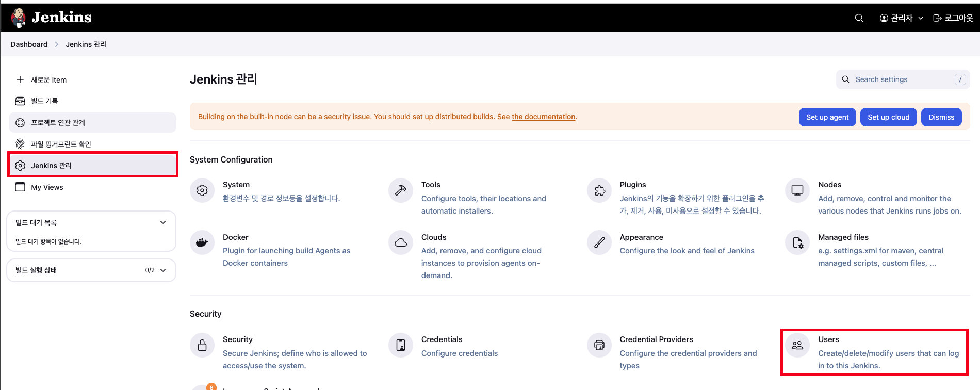Viewport: 980px width, 390px height.
Task: Open the documentation link in the warning
Action: (x=543, y=117)
